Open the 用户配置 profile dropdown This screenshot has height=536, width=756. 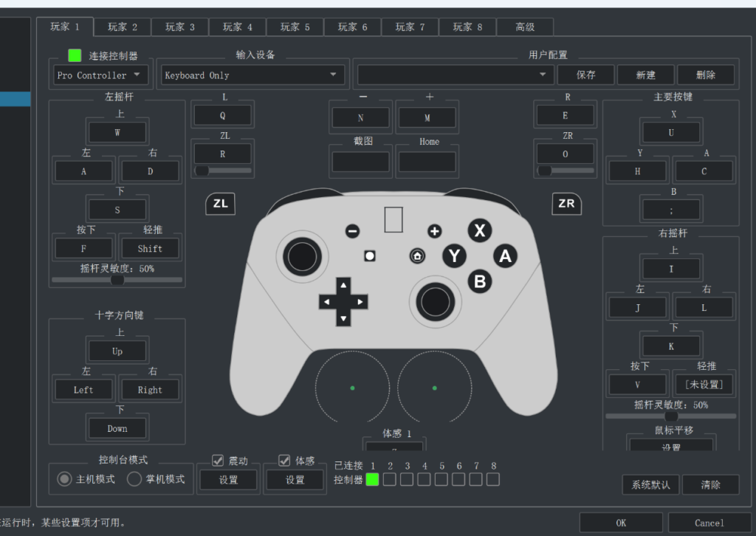tap(455, 75)
